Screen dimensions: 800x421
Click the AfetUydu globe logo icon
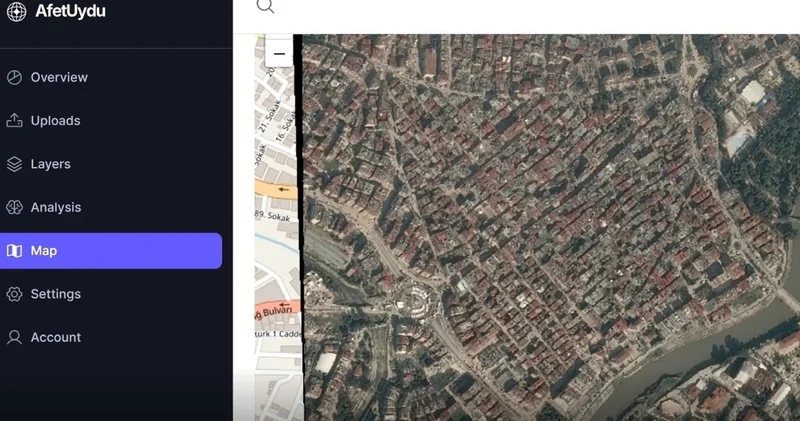pos(16,12)
